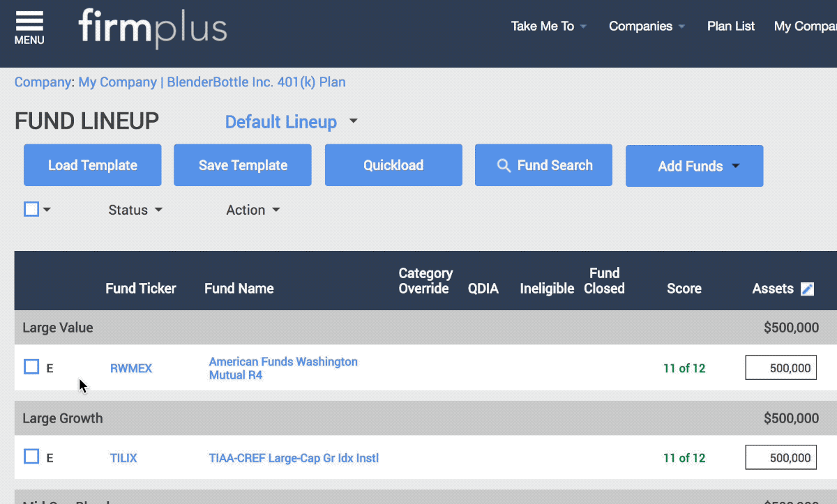Click the Ineligible column header
Viewport: 837px width, 504px height.
pos(547,289)
